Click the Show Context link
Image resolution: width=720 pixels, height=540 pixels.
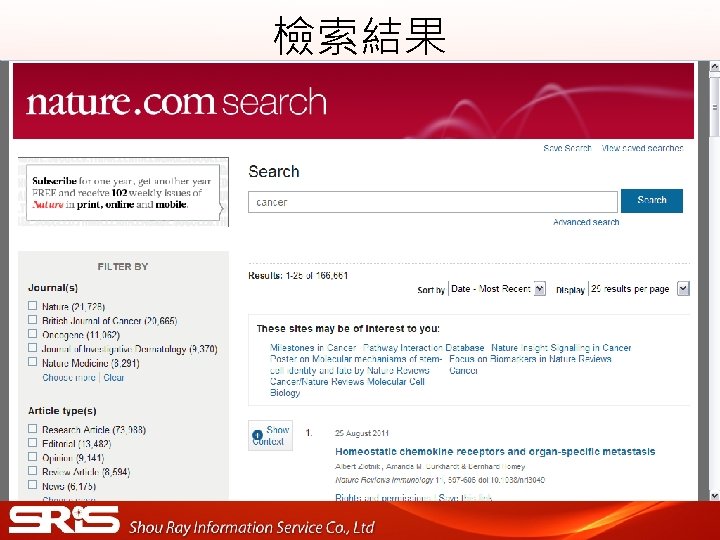[270, 435]
